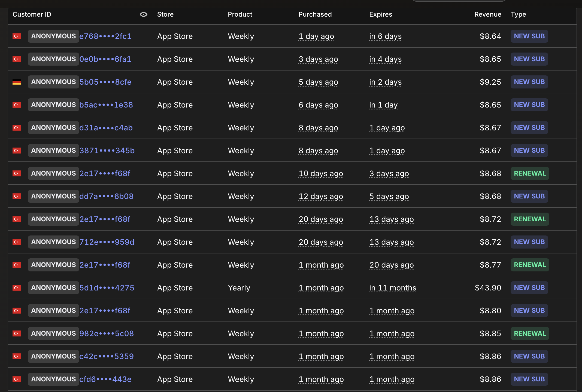The image size is (582, 392).
Task: Open customer b5ac••••1e38 details
Action: (x=106, y=105)
